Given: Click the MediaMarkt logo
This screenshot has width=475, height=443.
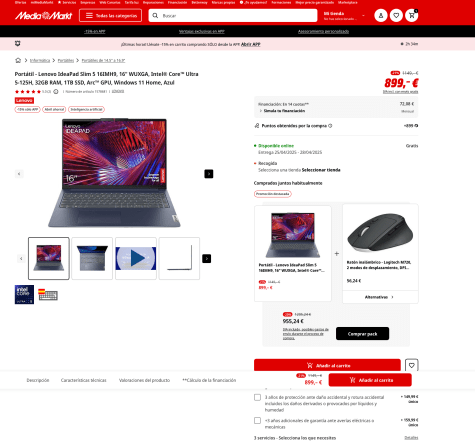Looking at the screenshot, I should pos(43,15).
